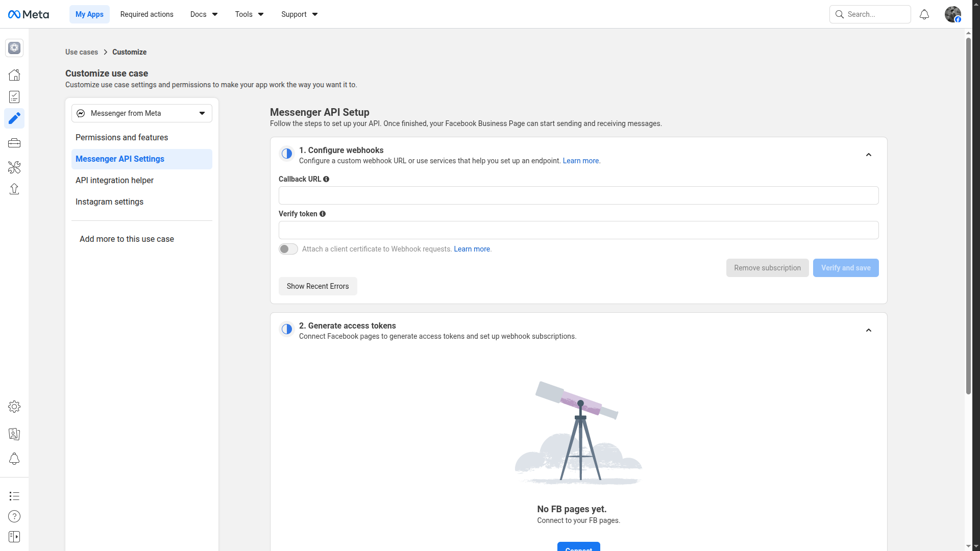Select Permissions and features in the side menu
Image resolution: width=980 pixels, height=551 pixels.
(x=121, y=138)
